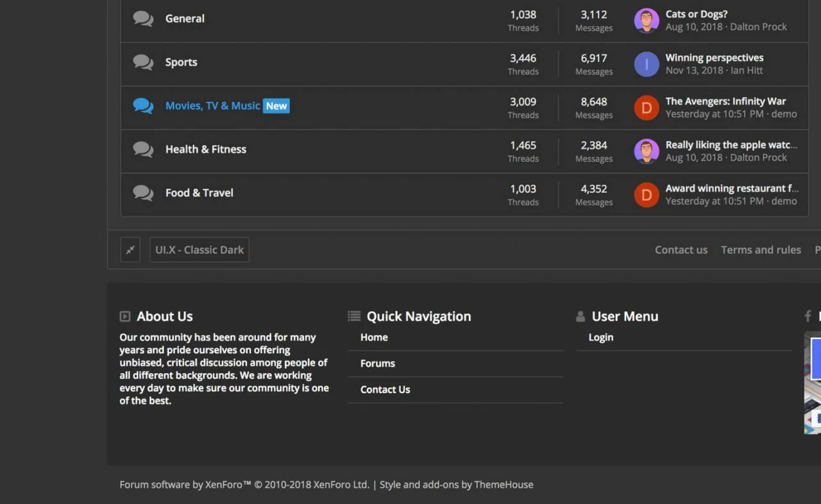Click the Food & Travel forum bubble icon
The image size is (821, 504).
click(143, 193)
